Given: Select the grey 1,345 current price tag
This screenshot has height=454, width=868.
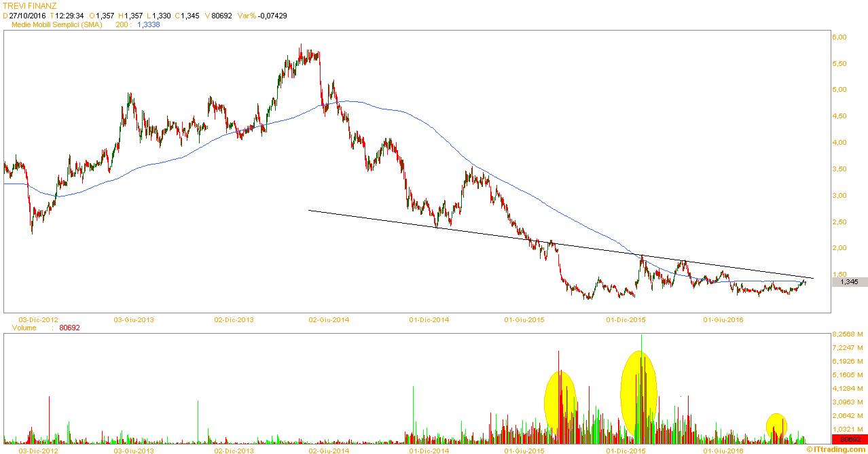Looking at the screenshot, I should click(x=849, y=282).
